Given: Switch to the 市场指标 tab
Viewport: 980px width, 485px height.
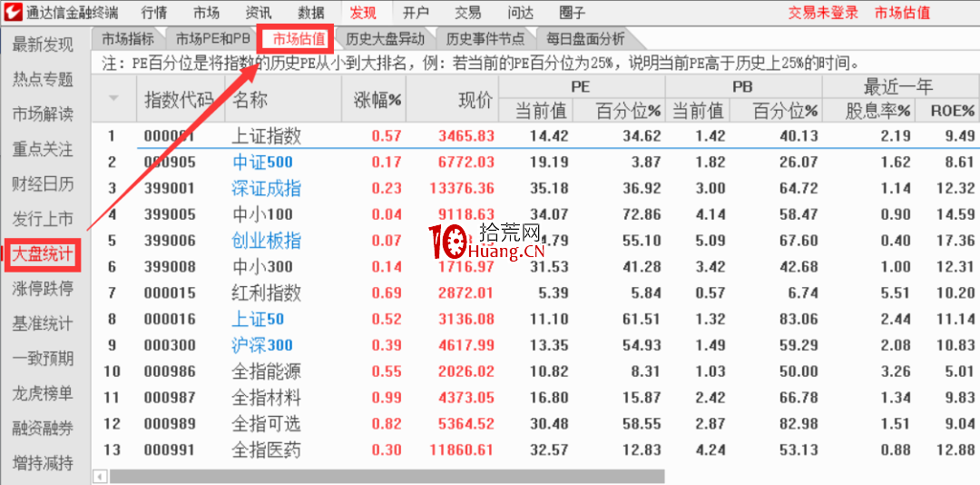Looking at the screenshot, I should point(128,39).
